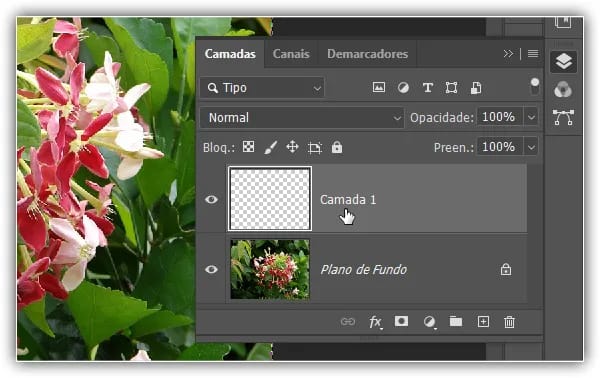
Task: Delete layer with trash icon
Action: tap(509, 322)
